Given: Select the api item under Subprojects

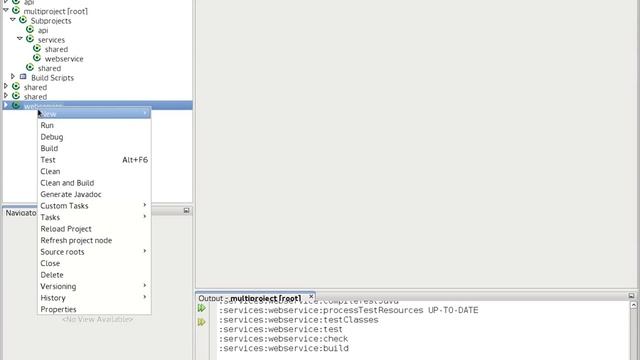Looking at the screenshot, I should coord(43,30).
